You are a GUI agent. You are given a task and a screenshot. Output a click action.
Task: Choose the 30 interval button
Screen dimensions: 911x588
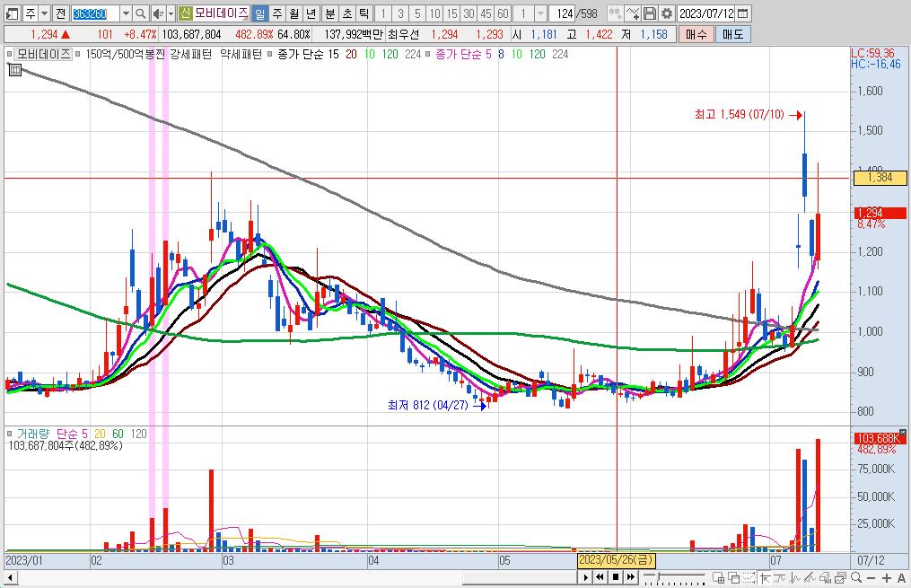tap(469, 13)
